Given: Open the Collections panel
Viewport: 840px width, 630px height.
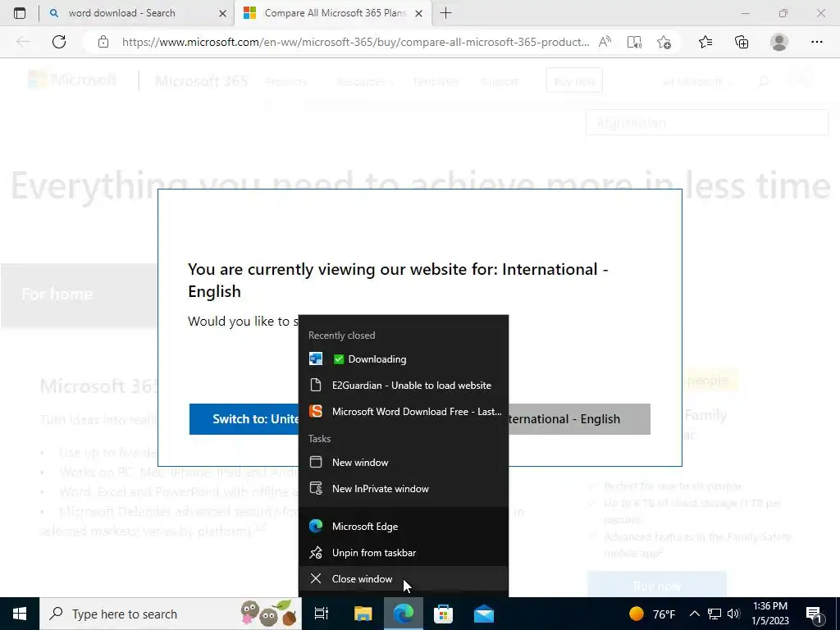Looking at the screenshot, I should (742, 42).
